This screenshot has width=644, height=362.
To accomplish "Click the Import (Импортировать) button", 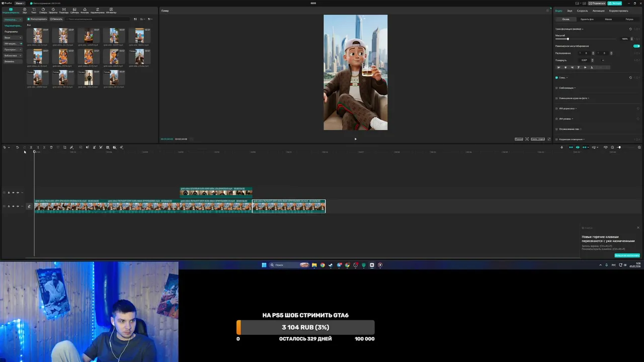I will coord(37,19).
